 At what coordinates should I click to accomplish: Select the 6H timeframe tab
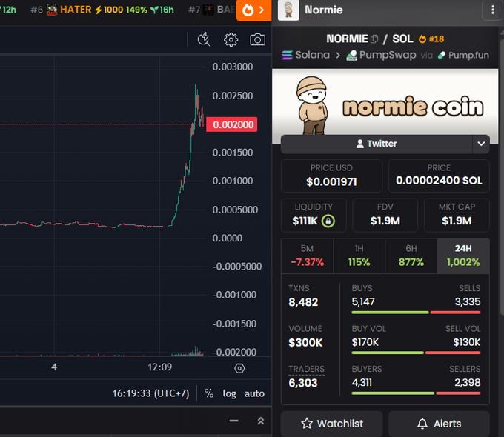tap(411, 256)
